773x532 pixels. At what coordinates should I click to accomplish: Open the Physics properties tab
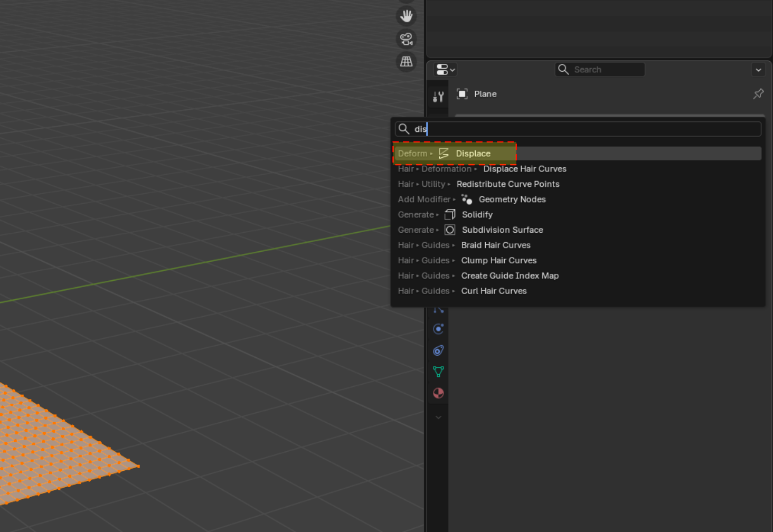tap(438, 329)
